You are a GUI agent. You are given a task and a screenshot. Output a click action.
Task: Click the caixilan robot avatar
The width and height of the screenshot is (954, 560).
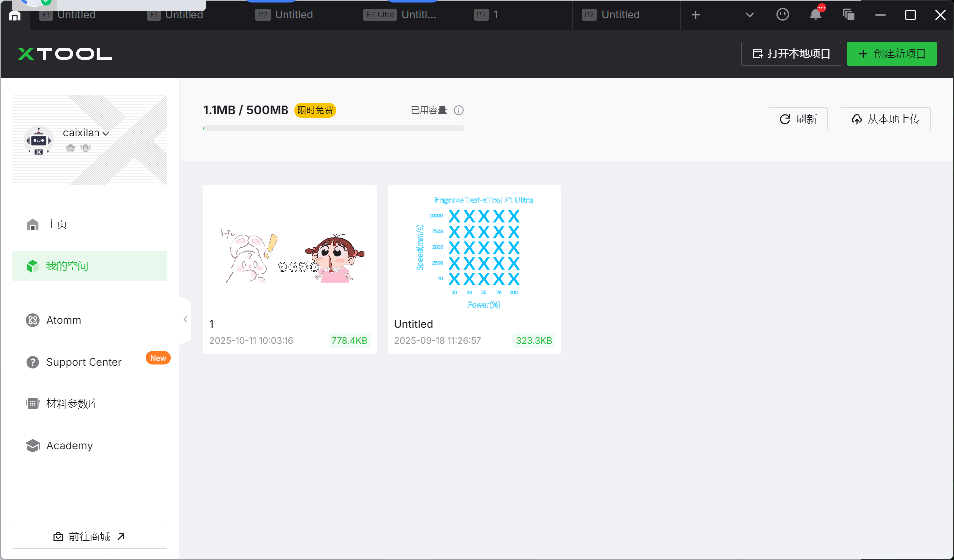[39, 141]
